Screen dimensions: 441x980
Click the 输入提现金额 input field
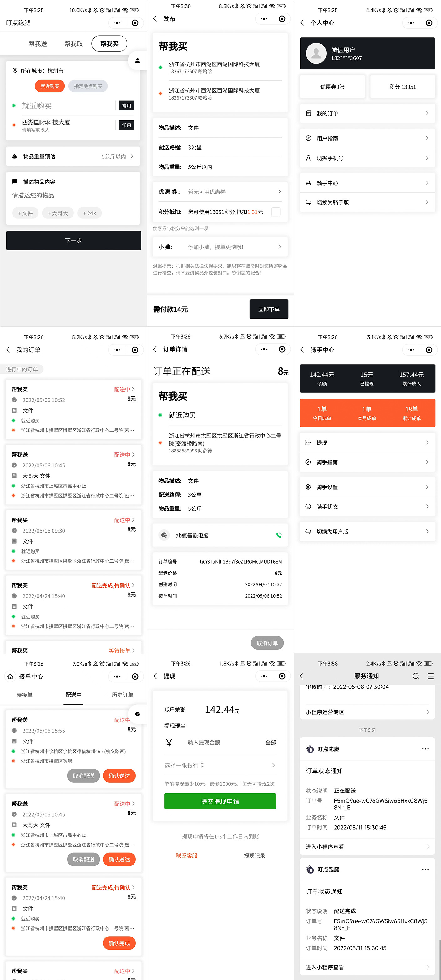[x=222, y=742]
